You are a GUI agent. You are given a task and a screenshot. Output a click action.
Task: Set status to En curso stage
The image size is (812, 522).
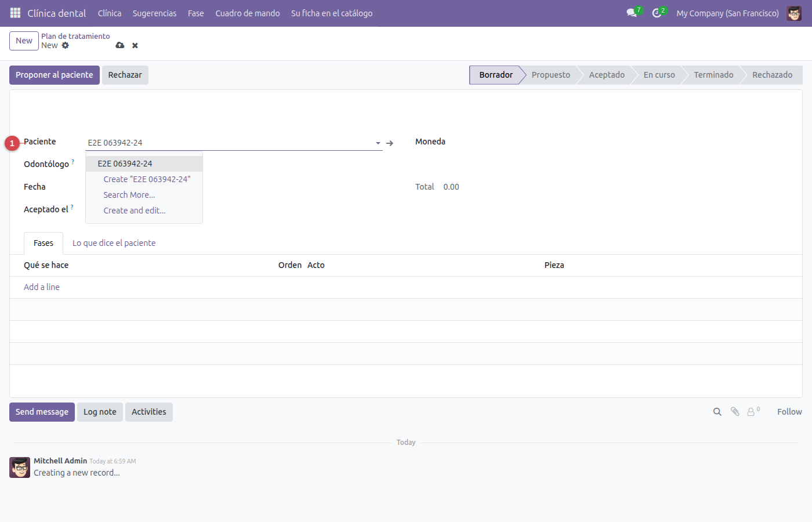[659, 75]
